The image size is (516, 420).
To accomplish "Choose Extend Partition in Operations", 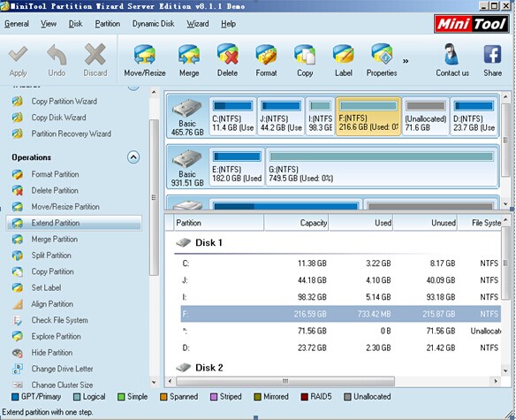I will 73,223.
